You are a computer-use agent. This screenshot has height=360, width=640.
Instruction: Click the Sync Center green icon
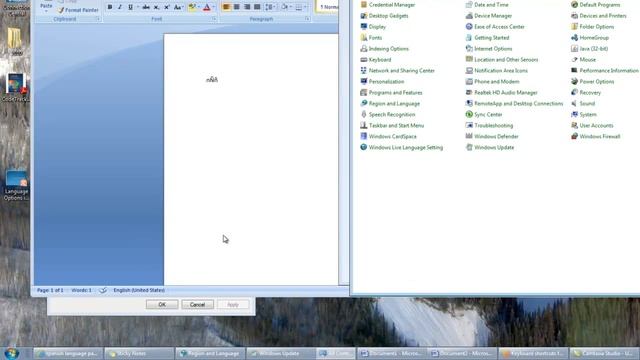point(469,114)
